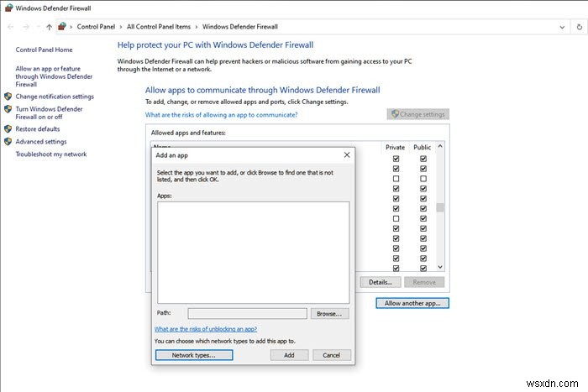Select All Control Panel Items in breadcrumb
The image size is (588, 392).
[x=159, y=27]
